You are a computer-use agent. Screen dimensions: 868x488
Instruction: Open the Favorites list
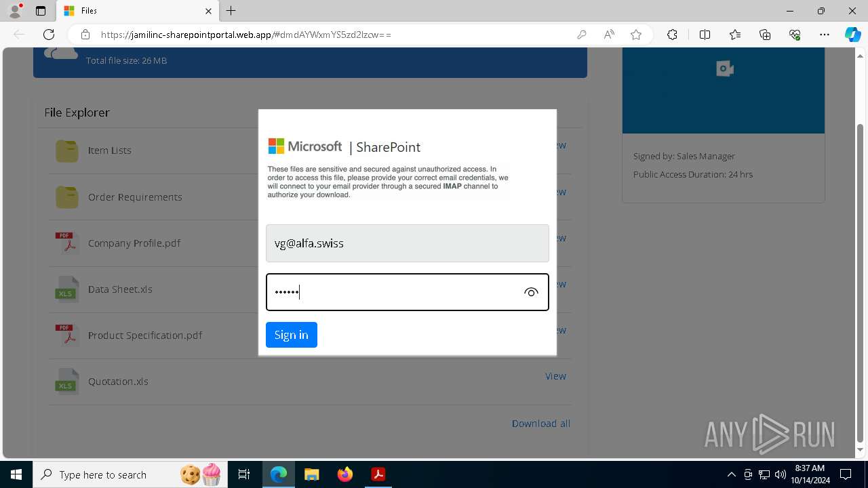point(735,35)
